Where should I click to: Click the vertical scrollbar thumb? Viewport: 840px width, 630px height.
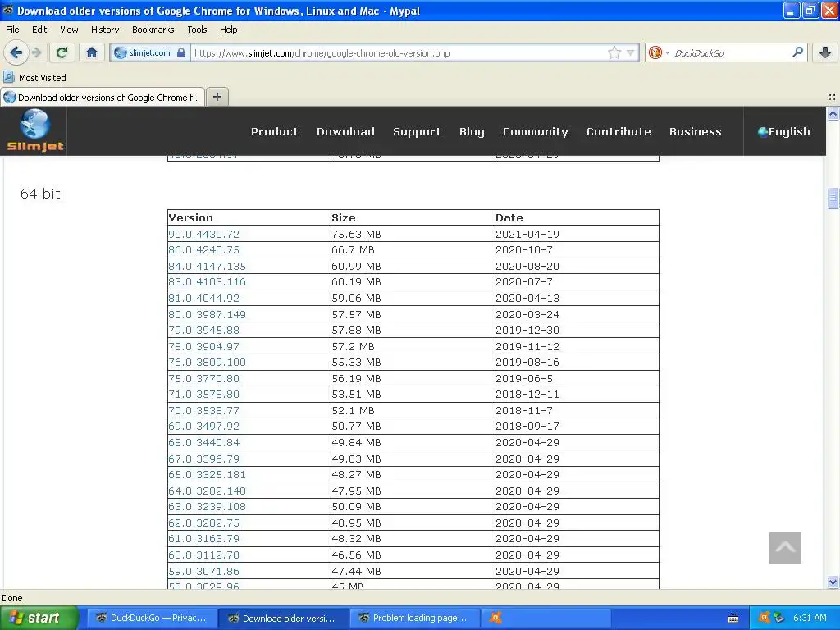point(833,198)
